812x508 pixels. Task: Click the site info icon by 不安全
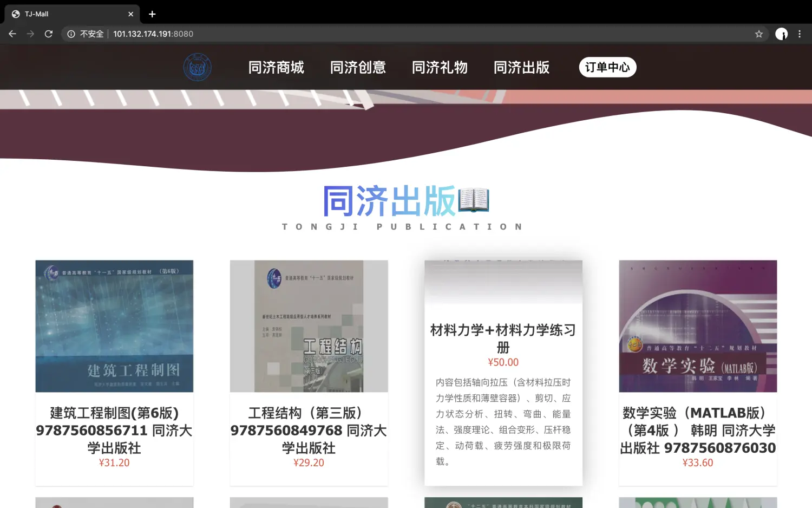point(71,34)
